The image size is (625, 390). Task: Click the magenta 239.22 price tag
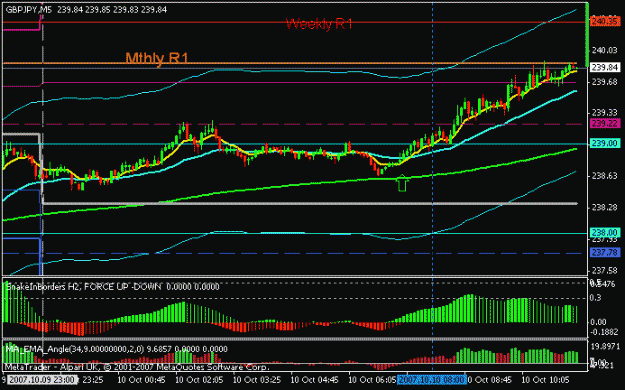(605, 124)
